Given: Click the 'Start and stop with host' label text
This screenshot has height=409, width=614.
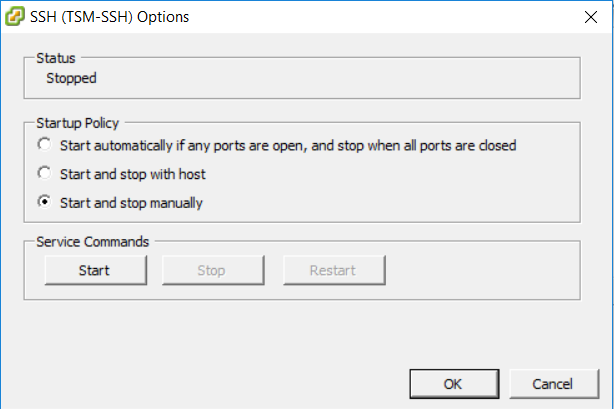Looking at the screenshot, I should click(133, 174).
